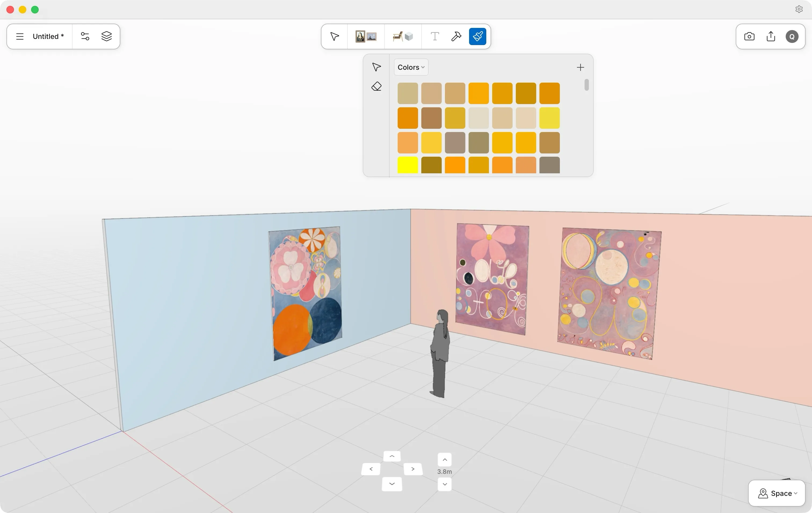Pick the dark mustard swatch in bottom row
Viewport: 812px width, 513px height.
coord(431,165)
